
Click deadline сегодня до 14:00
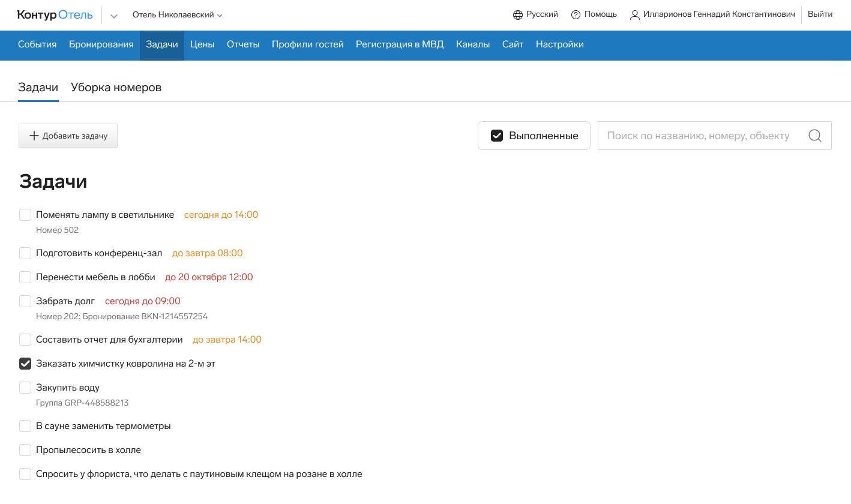(x=221, y=215)
